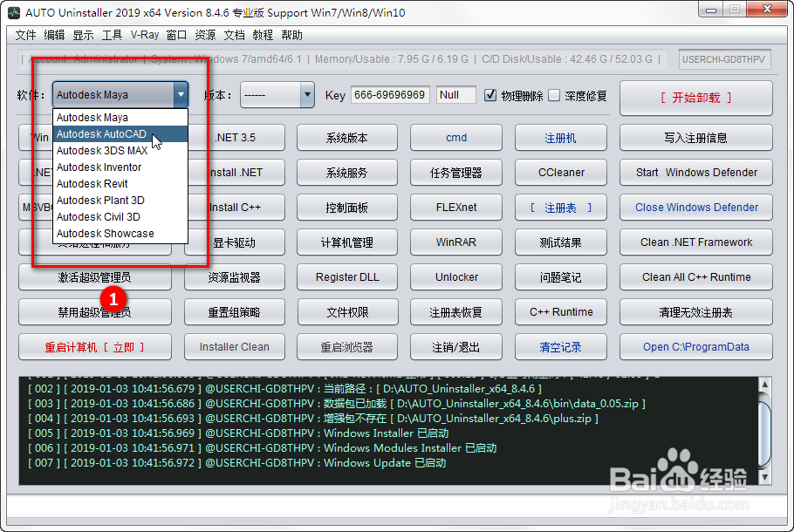Open the 教程 menu
The height and width of the screenshot is (532, 794).
[x=263, y=35]
